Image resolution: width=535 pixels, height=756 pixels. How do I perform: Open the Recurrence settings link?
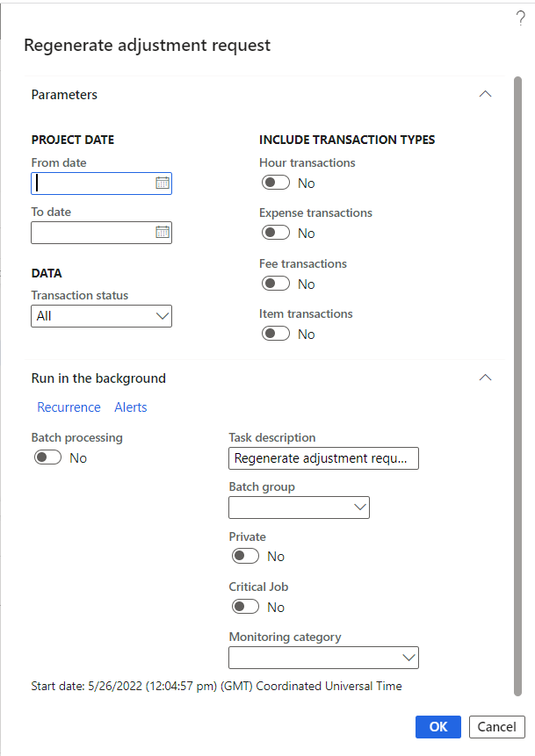point(69,407)
